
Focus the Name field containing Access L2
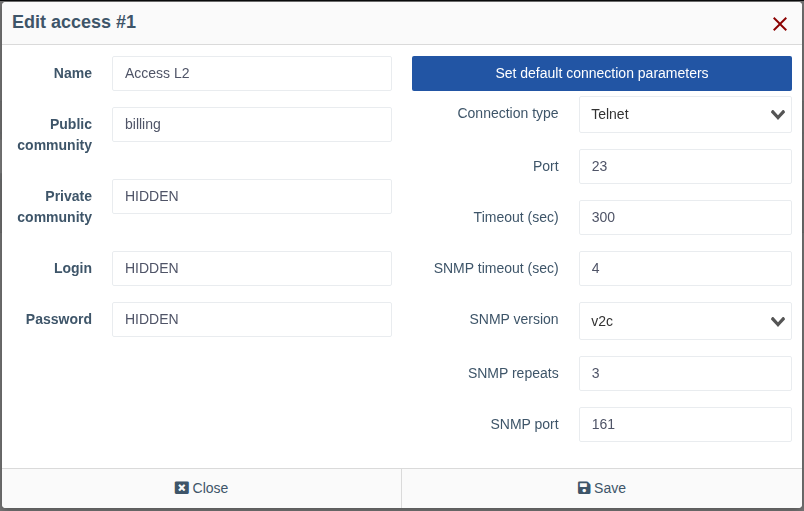(x=252, y=73)
